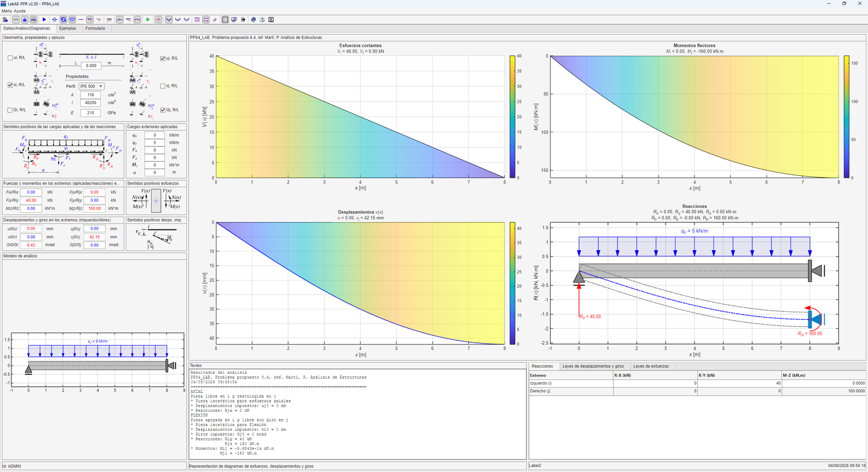The image size is (868, 472).
Task: Click the 'Izquierdo (i)' table row
Action: click(x=697, y=383)
